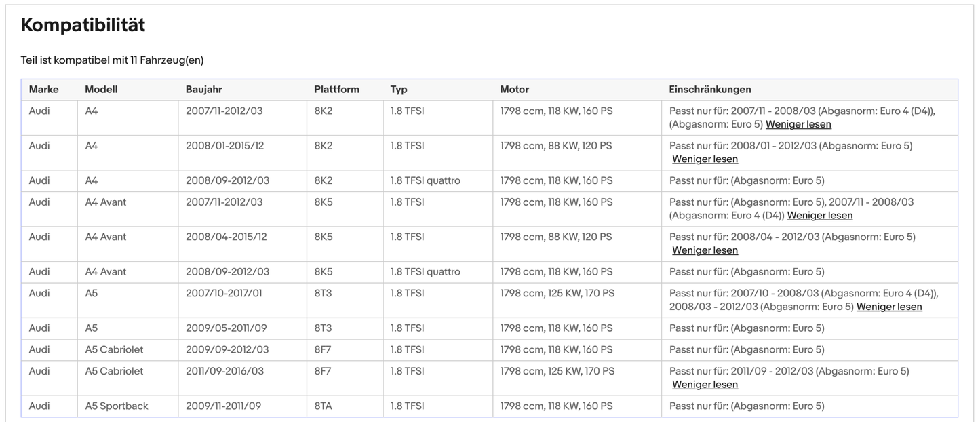Screen dimensions: 980x422
Task: Select the A5 Sportback model cell
Action: [x=117, y=406]
